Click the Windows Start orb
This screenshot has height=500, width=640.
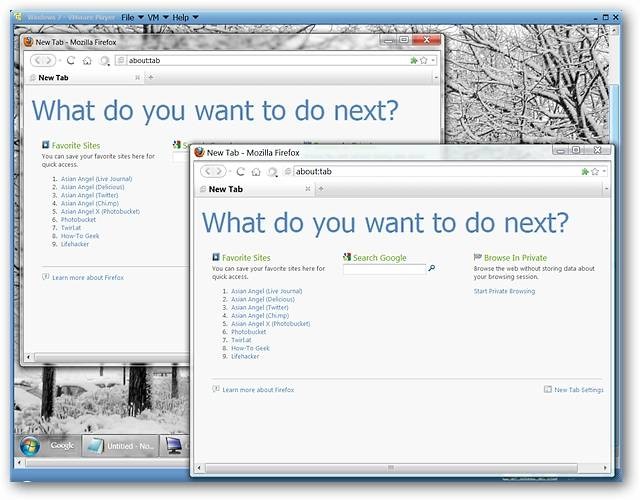(x=30, y=446)
